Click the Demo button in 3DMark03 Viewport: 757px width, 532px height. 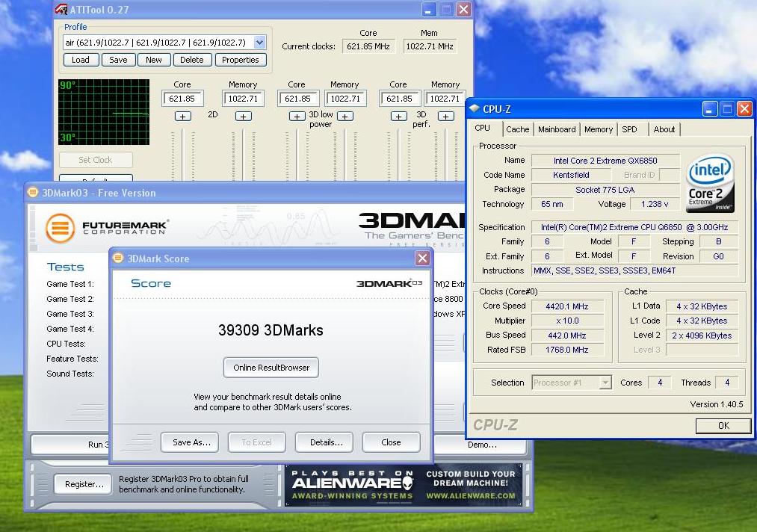pos(481,445)
